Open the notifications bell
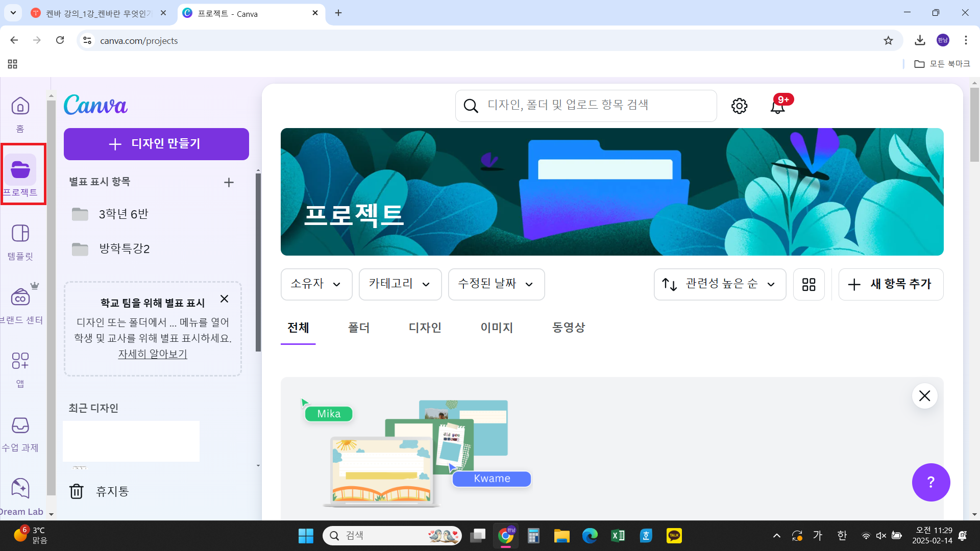This screenshot has height=551, width=980. coord(777,106)
